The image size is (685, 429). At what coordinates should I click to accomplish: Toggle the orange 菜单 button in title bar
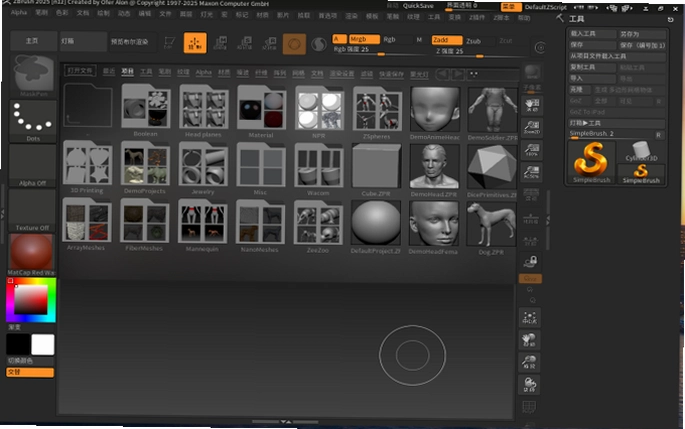[x=511, y=7]
